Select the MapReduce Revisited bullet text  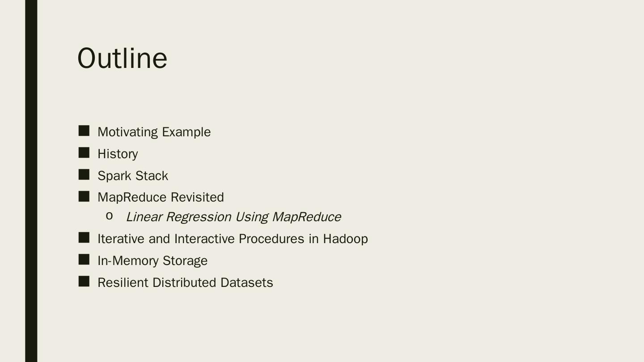161,197
